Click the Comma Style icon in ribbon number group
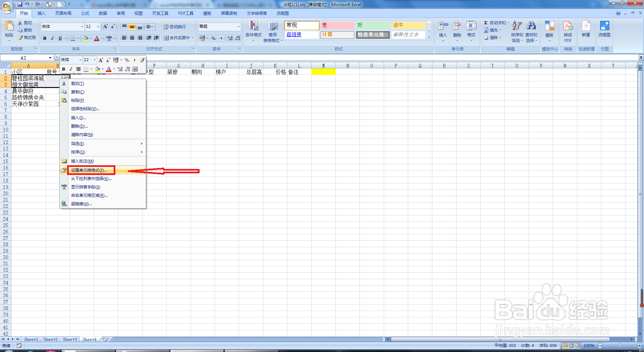 [221, 38]
